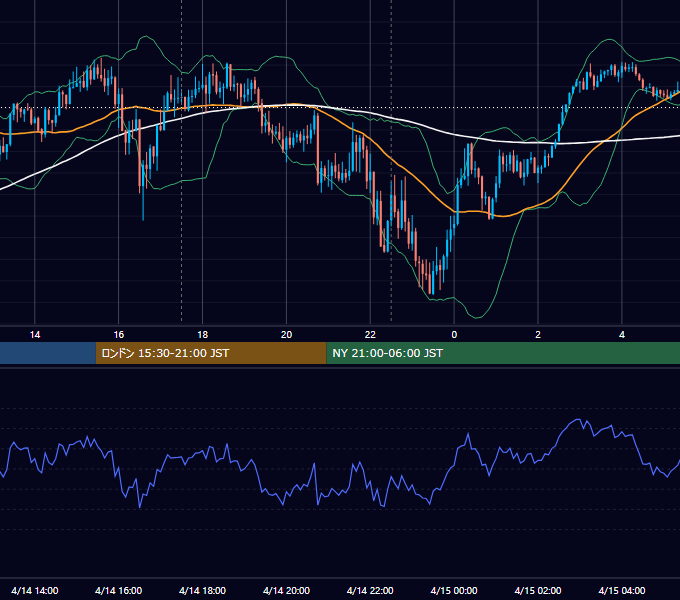Click the 16 hour label on price chart axis
This screenshot has width=680, height=600.
tap(118, 335)
